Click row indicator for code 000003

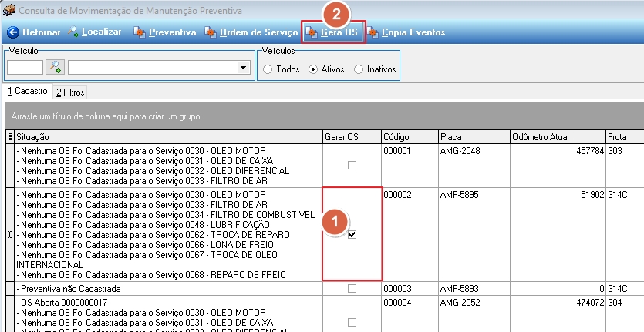tap(10, 289)
